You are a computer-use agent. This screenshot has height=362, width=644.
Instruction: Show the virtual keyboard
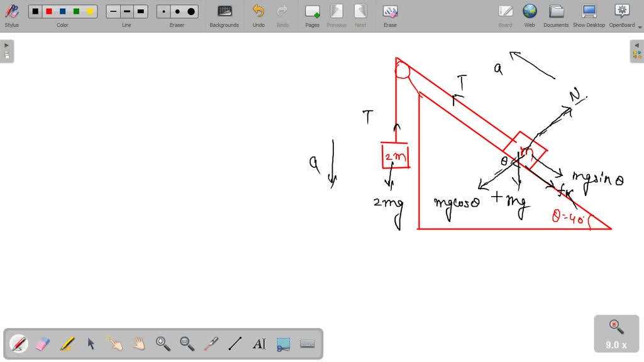(308, 344)
